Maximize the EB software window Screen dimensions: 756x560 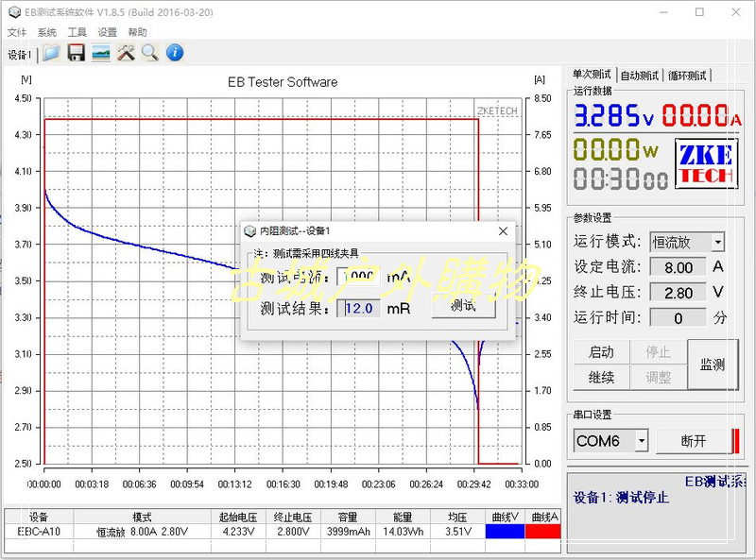pos(699,12)
